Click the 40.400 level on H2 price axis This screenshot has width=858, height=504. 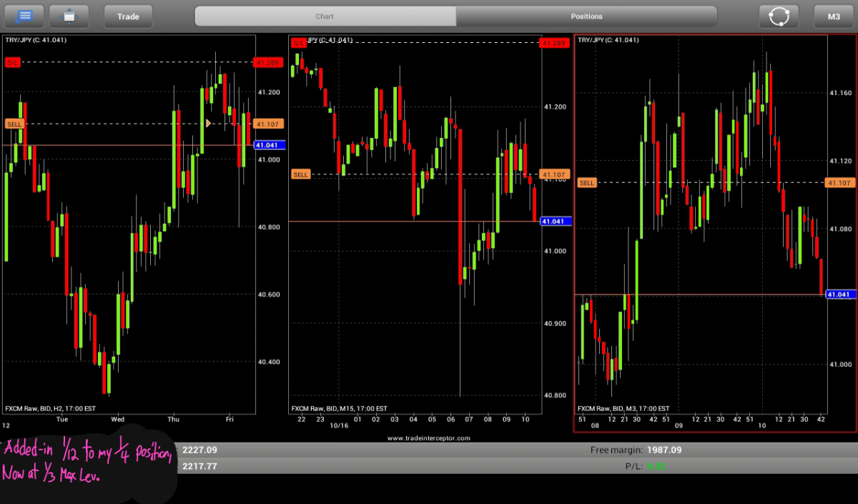tap(269, 362)
